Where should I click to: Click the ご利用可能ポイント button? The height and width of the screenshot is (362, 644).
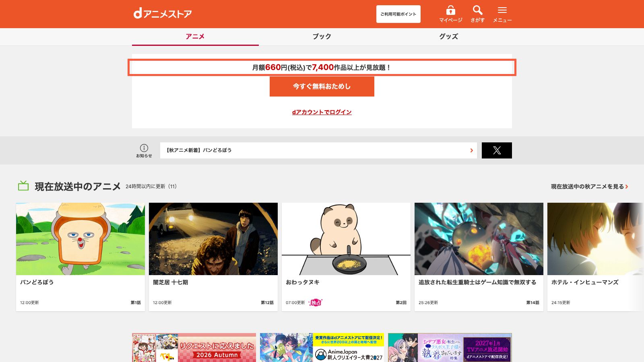click(398, 14)
